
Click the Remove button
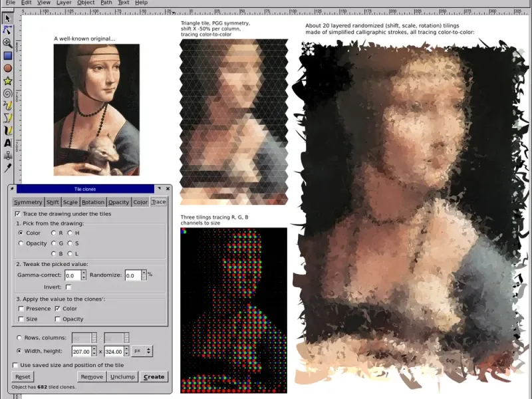92,376
